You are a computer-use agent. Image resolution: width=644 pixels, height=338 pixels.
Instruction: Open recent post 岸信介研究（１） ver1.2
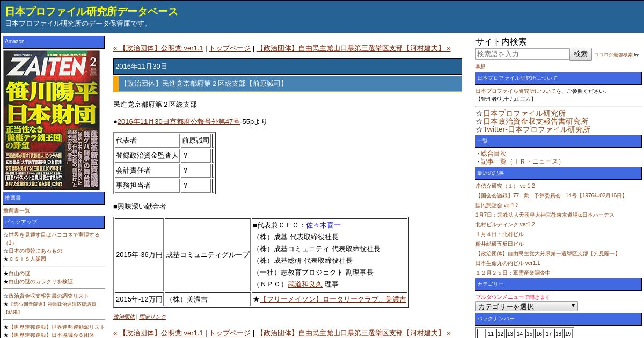(505, 186)
